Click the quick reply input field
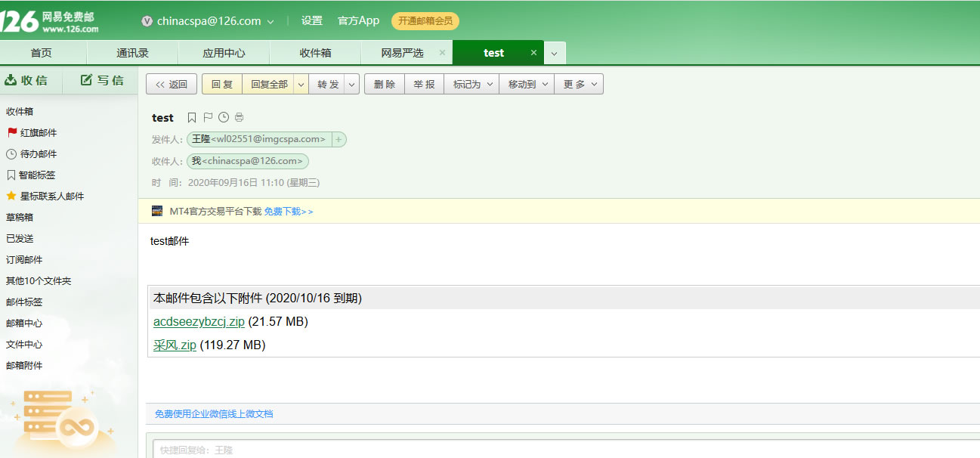This screenshot has height=458, width=980. coord(559,450)
